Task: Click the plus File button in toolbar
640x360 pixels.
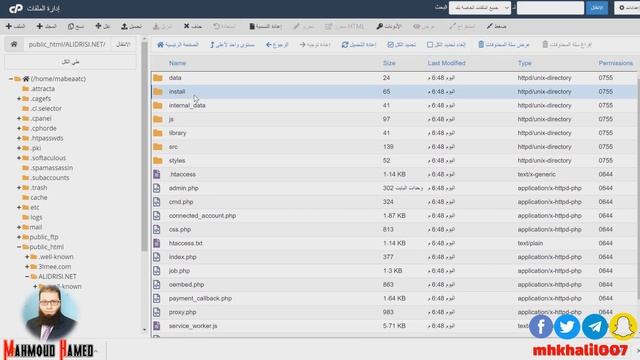Action: 15,26
